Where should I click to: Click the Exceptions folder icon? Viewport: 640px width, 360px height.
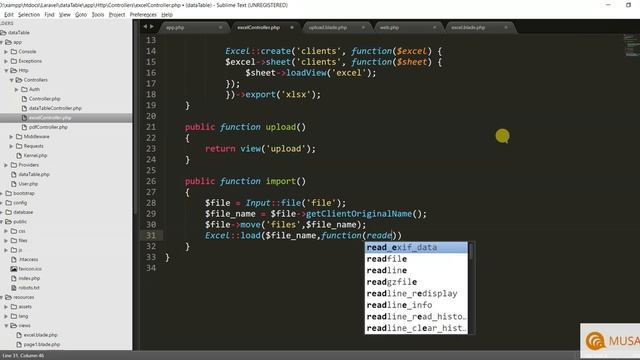click(x=14, y=61)
